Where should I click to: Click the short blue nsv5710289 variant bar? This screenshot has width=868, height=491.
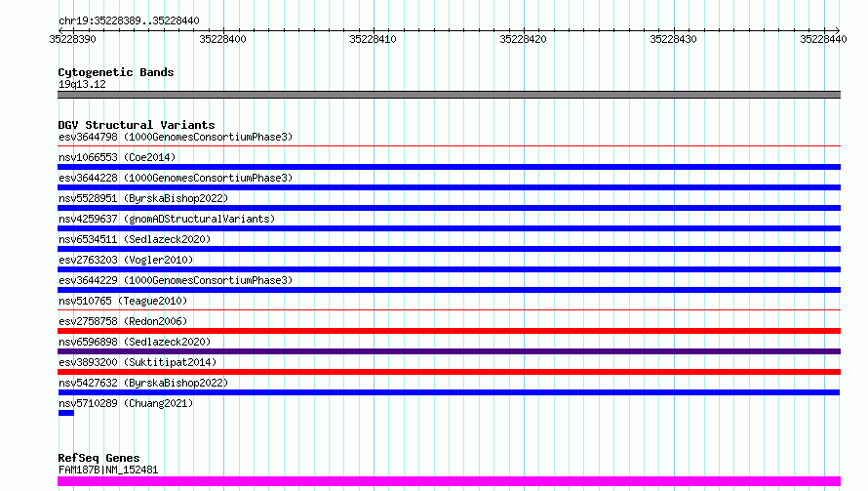(x=66, y=413)
